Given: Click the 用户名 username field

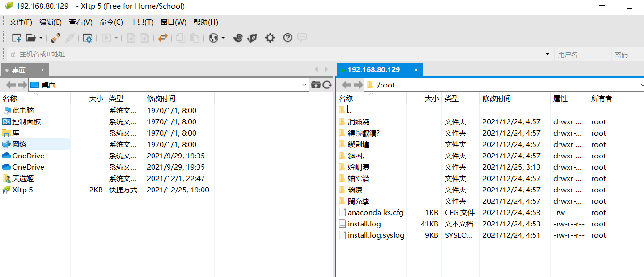Looking at the screenshot, I should click(582, 54).
